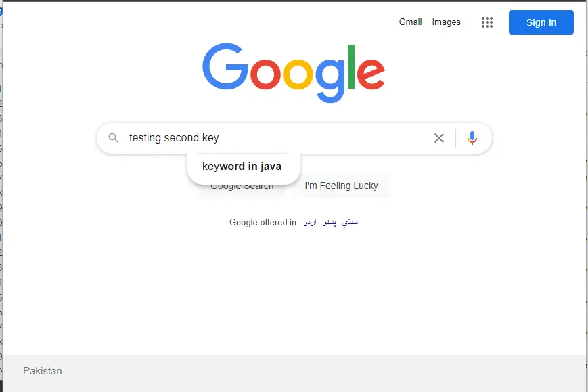Screen dimensions: 588x392
Task: Click the I'm Feeling Lucky button
Action: (341, 186)
